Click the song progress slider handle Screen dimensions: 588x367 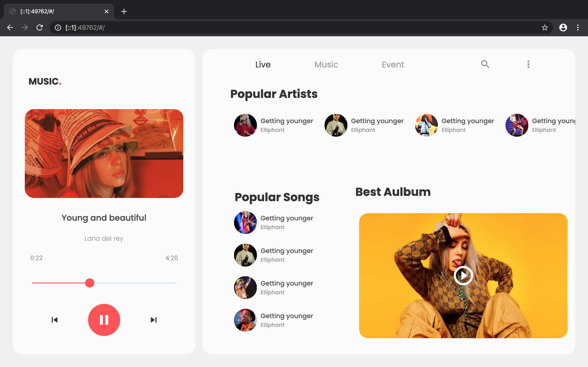[x=90, y=283]
